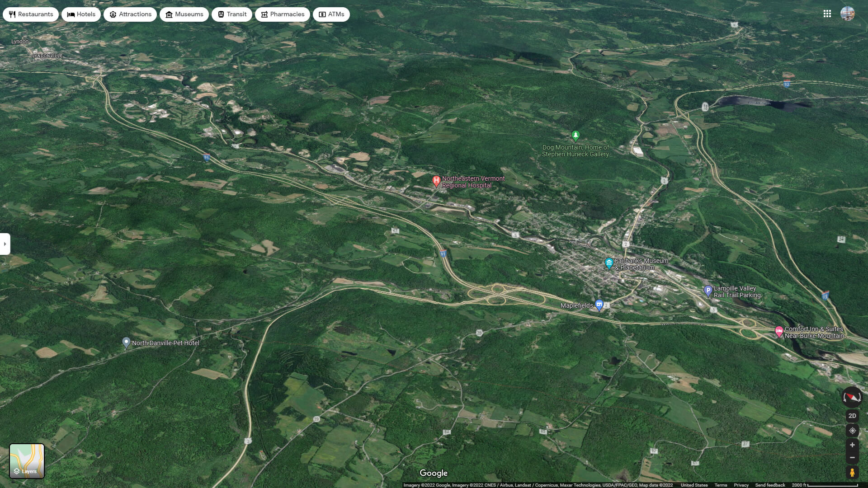The image size is (868, 488).
Task: Select the Fairbanks Museum & Planetarium marker
Action: point(609,263)
